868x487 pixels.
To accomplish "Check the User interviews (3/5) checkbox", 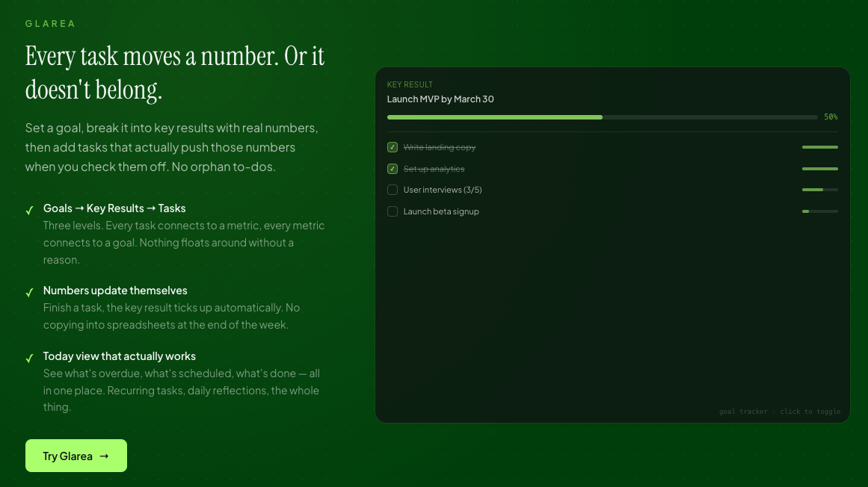I will pyautogui.click(x=393, y=190).
